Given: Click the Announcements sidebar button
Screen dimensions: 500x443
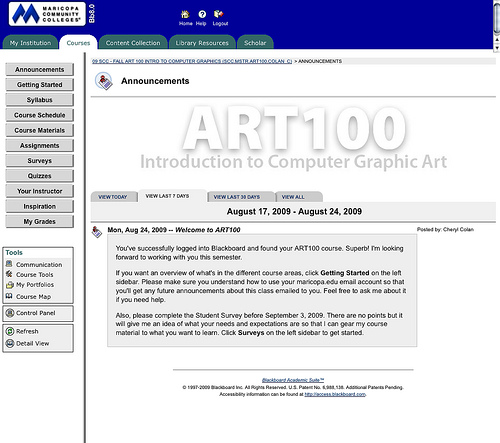Looking at the screenshot, I should tap(39, 69).
